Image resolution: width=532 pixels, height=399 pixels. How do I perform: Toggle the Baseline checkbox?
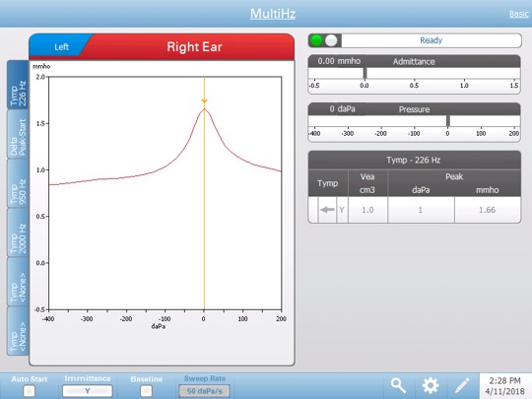(x=146, y=391)
